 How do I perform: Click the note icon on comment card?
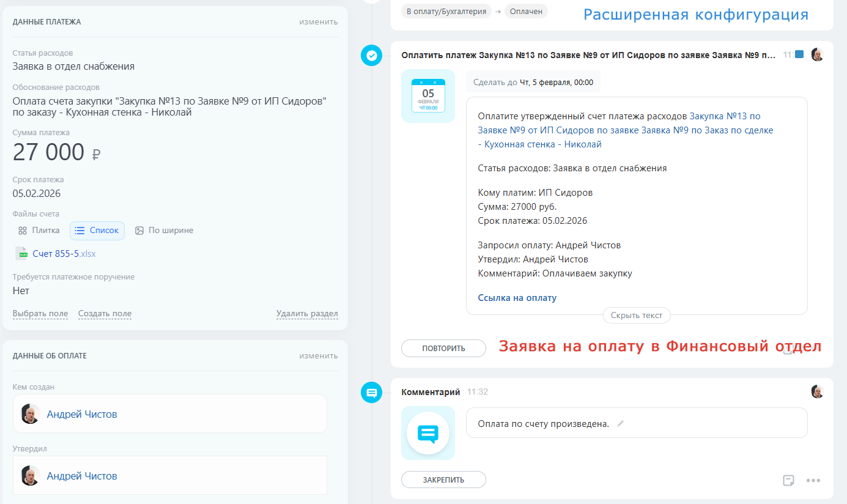coord(789,480)
